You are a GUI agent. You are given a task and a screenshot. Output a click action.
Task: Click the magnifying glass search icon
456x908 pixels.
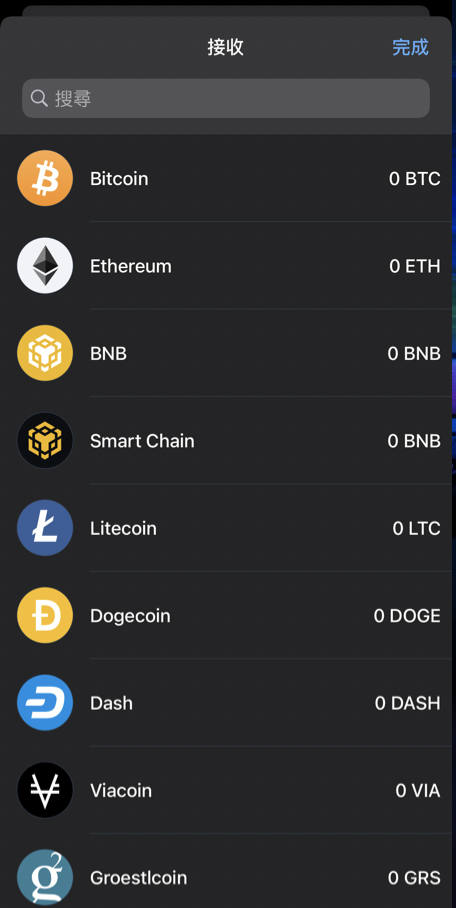click(x=39, y=98)
